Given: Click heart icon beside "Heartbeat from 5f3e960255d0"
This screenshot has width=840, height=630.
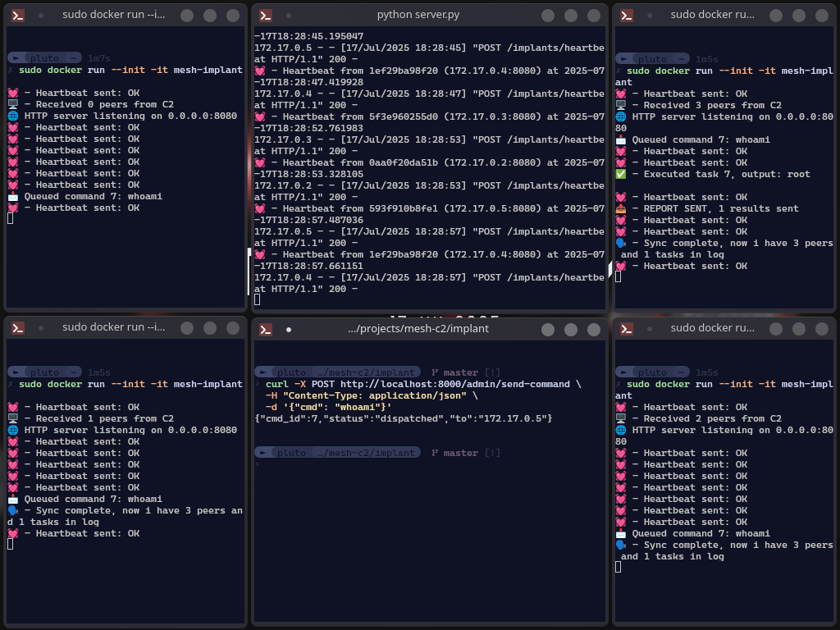Looking at the screenshot, I should [260, 116].
